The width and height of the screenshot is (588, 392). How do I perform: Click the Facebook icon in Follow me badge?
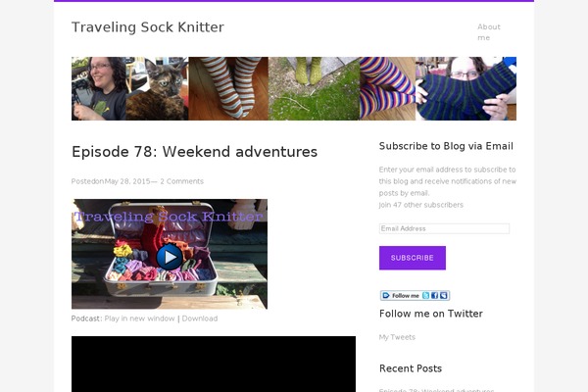[x=434, y=296]
